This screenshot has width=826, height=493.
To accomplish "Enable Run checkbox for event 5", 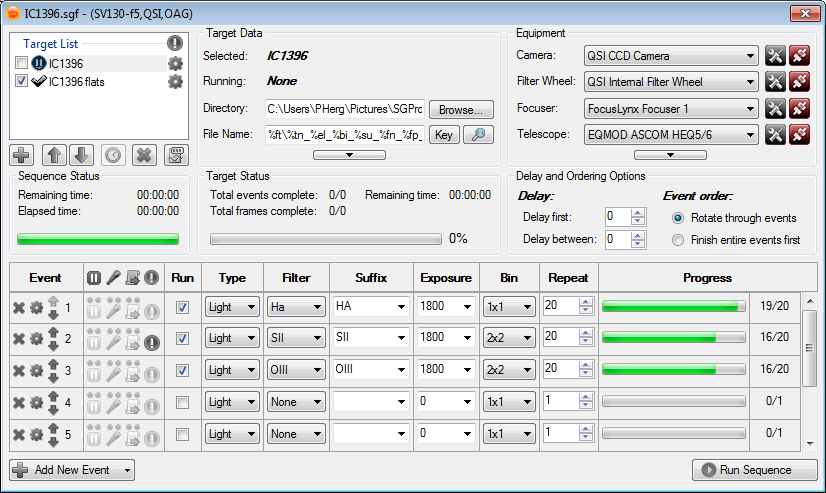I will pos(182,435).
